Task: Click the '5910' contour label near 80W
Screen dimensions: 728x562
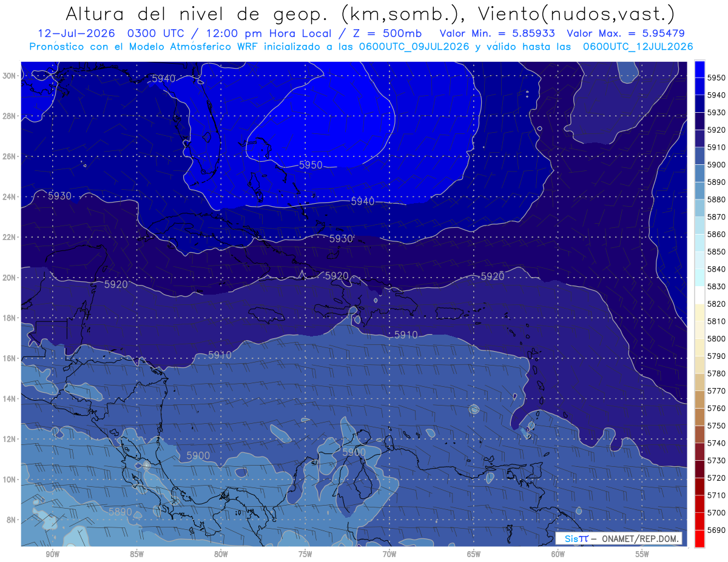Action: 220,355
